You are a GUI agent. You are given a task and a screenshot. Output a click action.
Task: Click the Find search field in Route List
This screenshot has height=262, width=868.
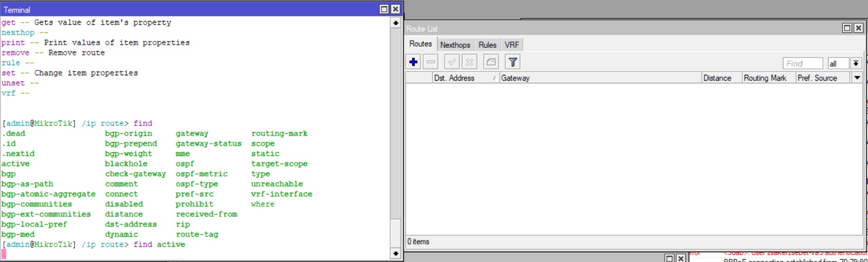(802, 63)
